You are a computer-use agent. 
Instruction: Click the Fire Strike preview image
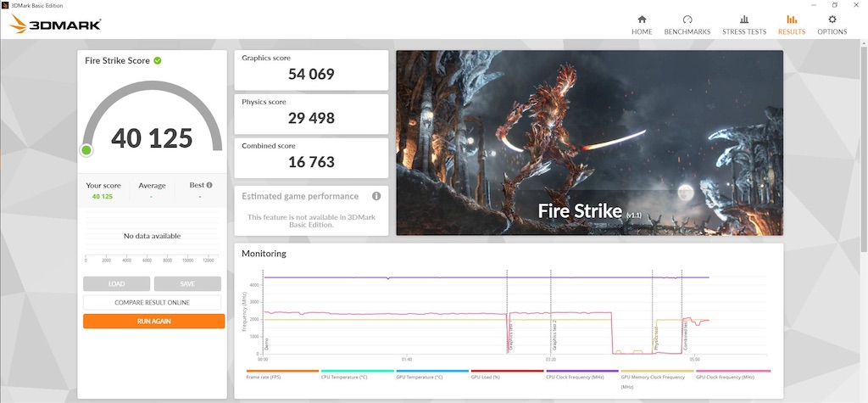[590, 143]
